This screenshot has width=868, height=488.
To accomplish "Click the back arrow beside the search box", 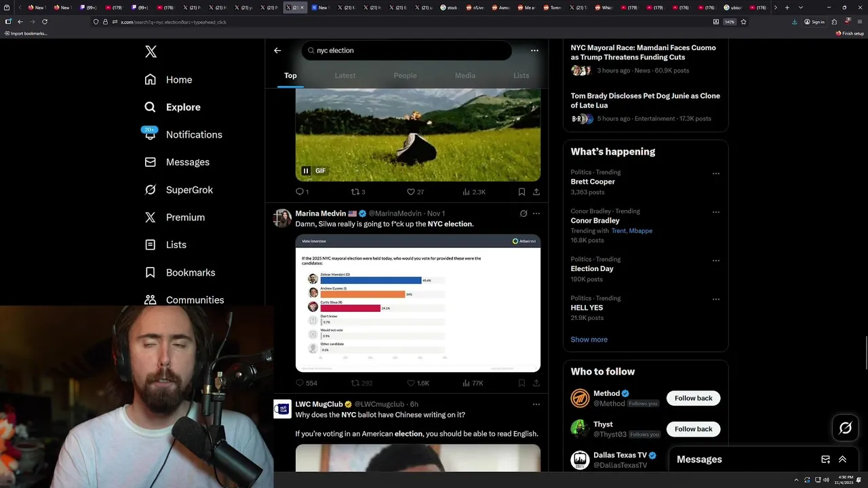I will 277,50.
